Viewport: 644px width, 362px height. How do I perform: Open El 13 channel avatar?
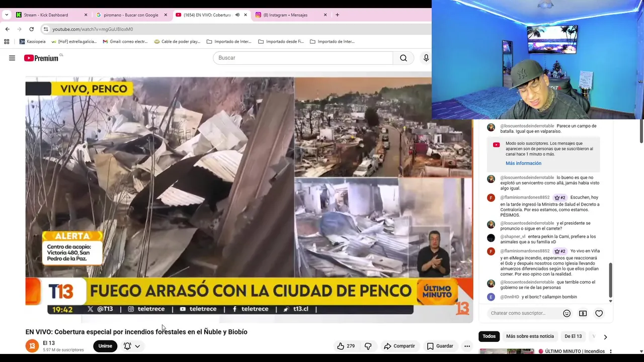(x=32, y=346)
